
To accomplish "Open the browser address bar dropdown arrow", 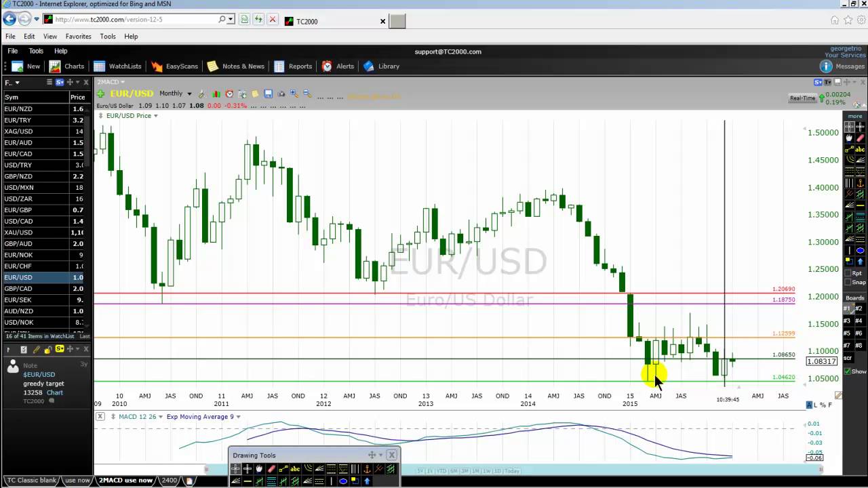I will 231,20.
